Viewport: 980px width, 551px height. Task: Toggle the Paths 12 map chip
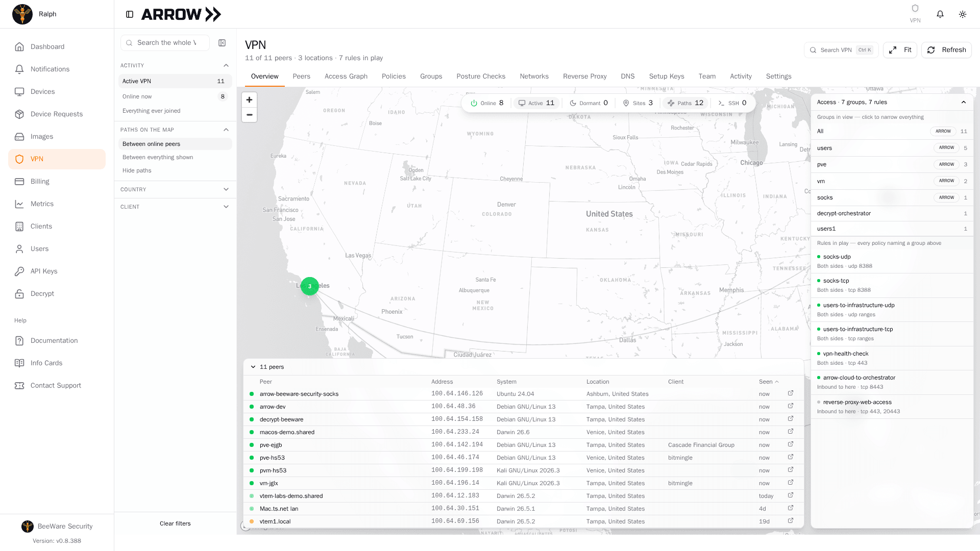(x=685, y=103)
